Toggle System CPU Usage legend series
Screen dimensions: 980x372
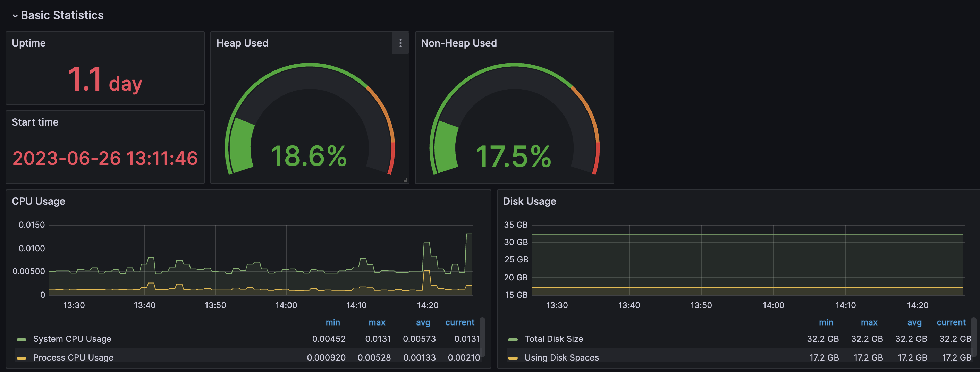pyautogui.click(x=72, y=339)
